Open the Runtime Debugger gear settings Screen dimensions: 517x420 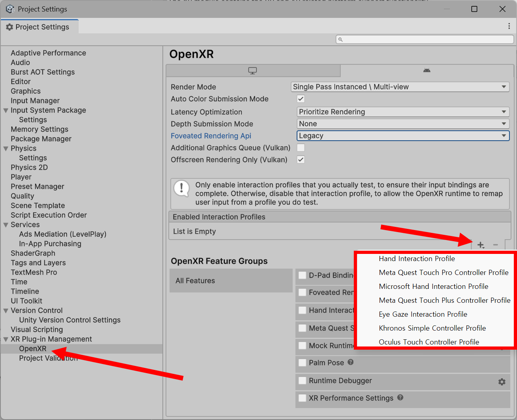pyautogui.click(x=502, y=382)
